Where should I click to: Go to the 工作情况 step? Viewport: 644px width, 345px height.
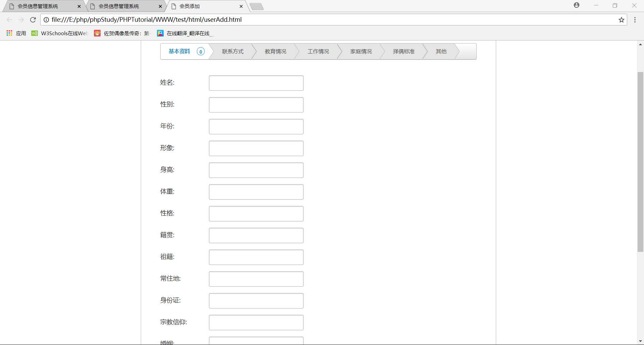point(318,51)
